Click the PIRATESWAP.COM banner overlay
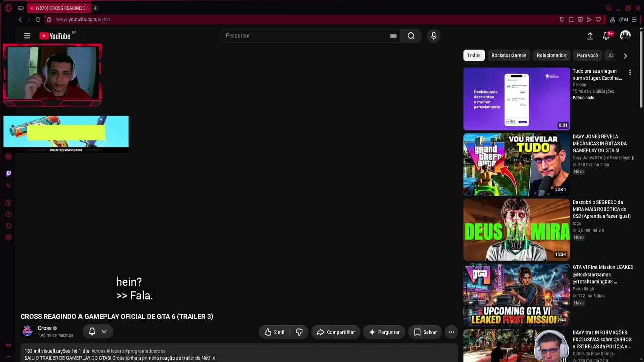Screen dimensions: 644x362 pos(66,134)
